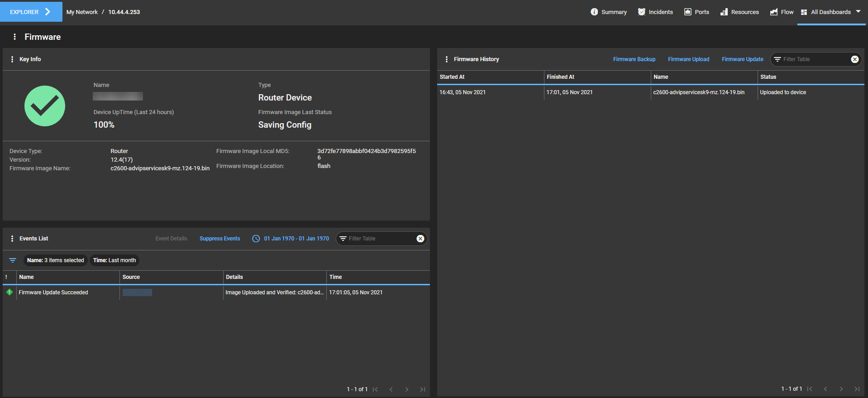The height and width of the screenshot is (398, 868).
Task: Click the Firmware Backup link
Action: coord(634,59)
